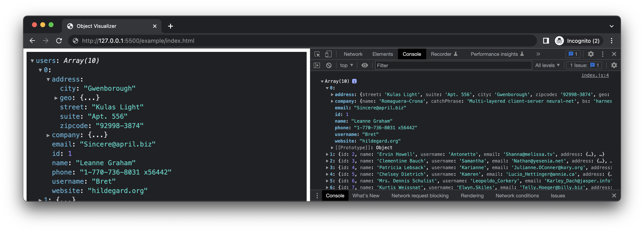Image resolution: width=644 pixels, height=232 pixels.
Task: Expand console entry 1 Ervin Howell
Action: [x=327, y=154]
